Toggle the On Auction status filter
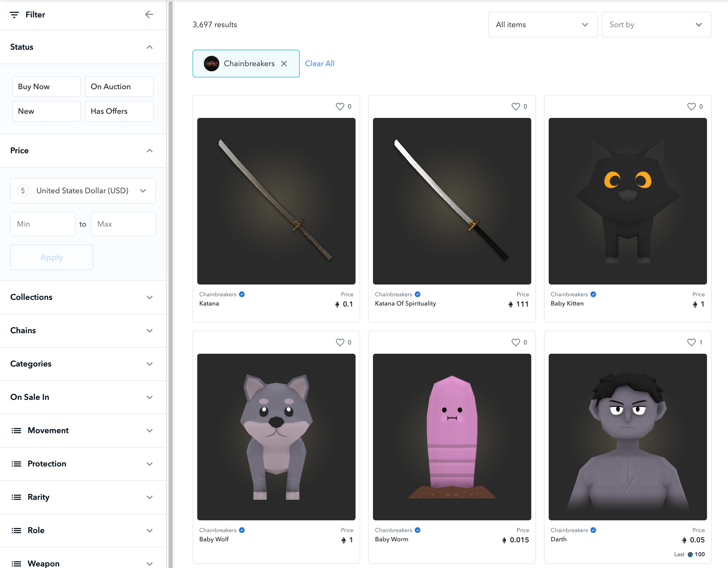This screenshot has height=568, width=728. point(119,87)
